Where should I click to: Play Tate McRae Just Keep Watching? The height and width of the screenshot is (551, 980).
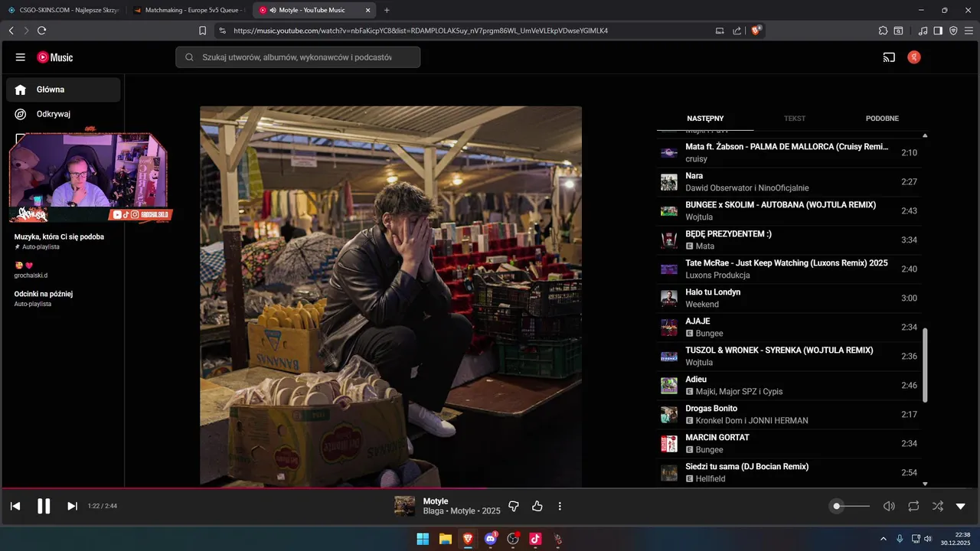(x=789, y=269)
